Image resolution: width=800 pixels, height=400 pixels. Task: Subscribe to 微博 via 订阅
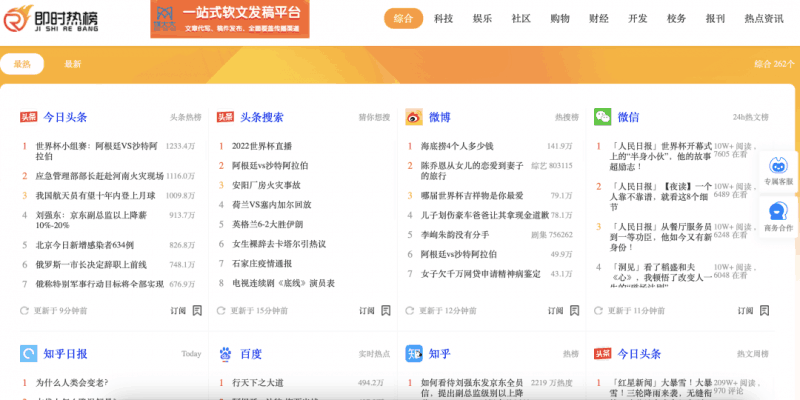[x=556, y=311]
